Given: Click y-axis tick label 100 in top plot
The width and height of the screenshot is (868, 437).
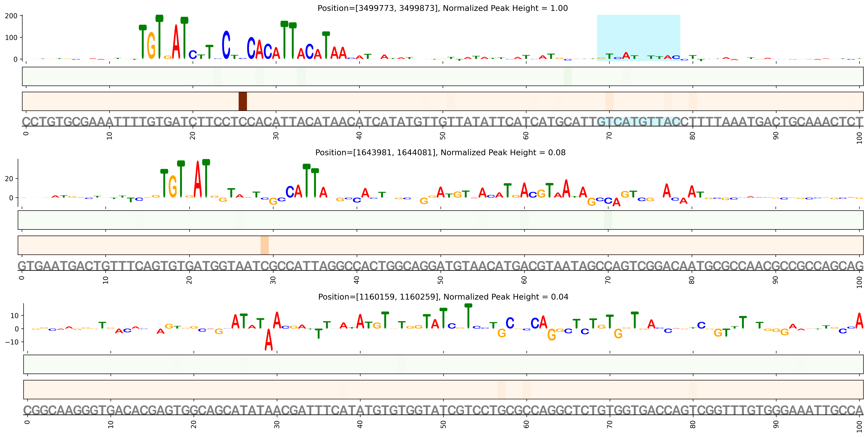Looking at the screenshot, I should click(x=11, y=37).
